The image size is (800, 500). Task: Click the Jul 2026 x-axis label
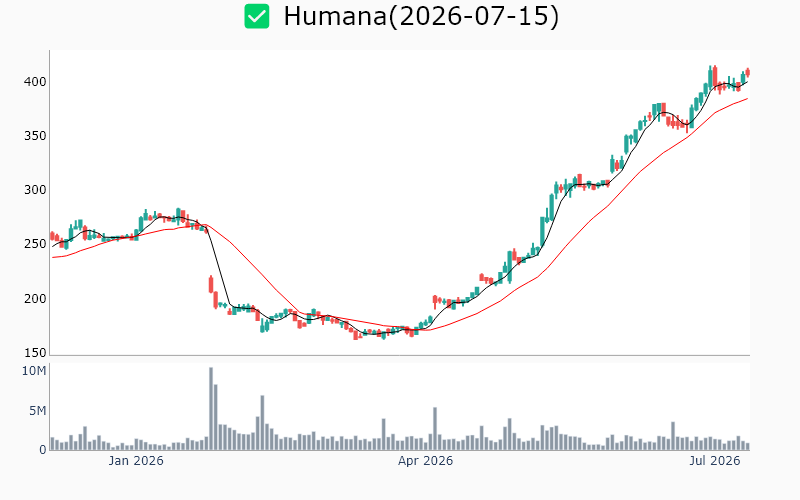point(714,461)
